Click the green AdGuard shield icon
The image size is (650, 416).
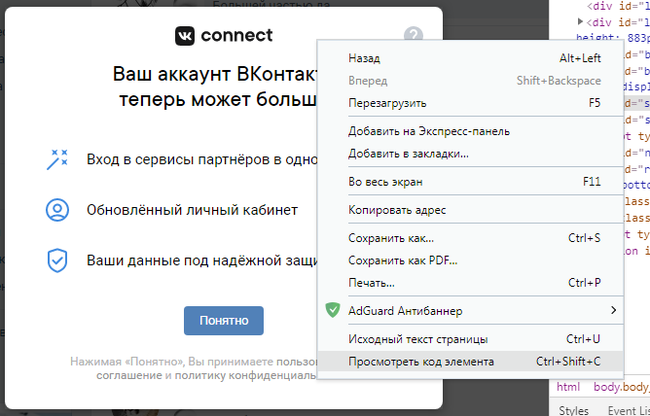[x=333, y=310]
